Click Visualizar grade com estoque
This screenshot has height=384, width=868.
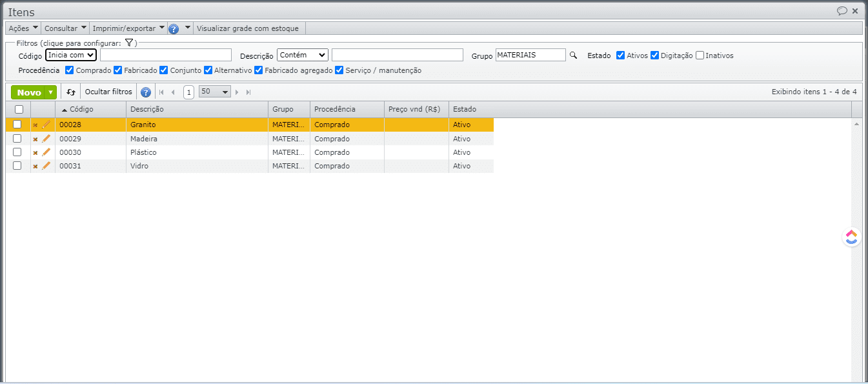coord(248,28)
